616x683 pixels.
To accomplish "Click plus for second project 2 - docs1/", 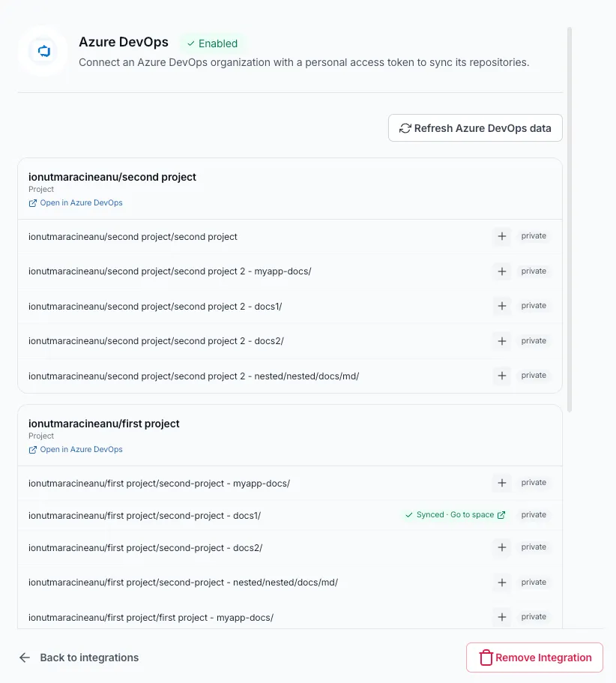I will pos(502,306).
